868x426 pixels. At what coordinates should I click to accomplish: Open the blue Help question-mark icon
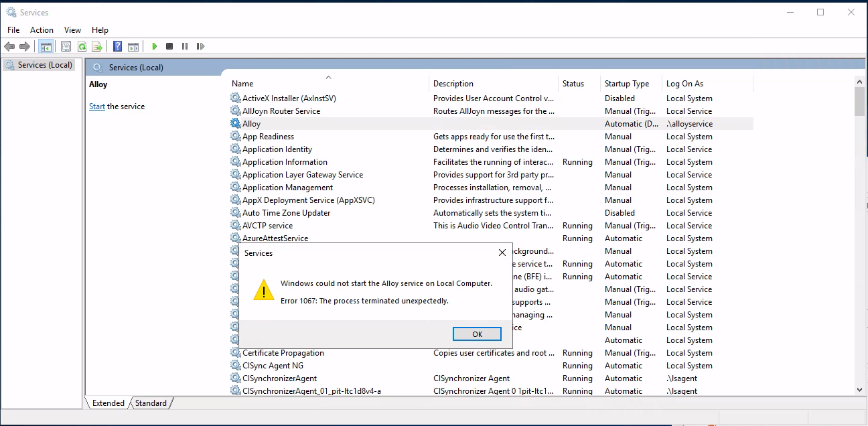click(118, 46)
